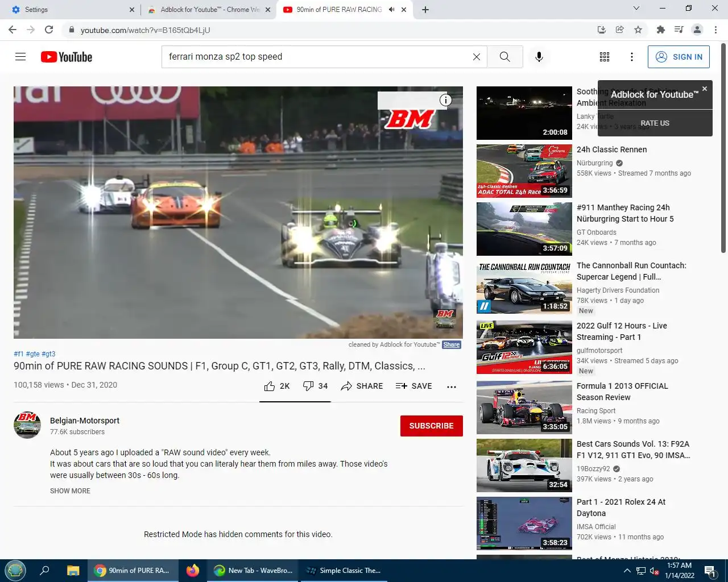728x582 pixels.
Task: Click the SIGN IN button
Action: 679,57
